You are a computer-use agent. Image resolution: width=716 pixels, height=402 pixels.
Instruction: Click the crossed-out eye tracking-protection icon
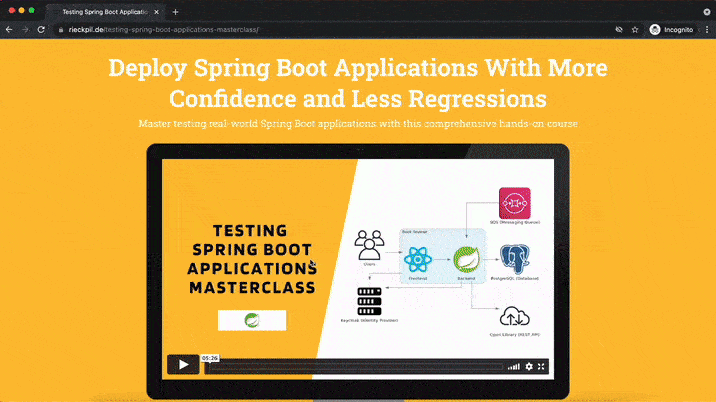[619, 30]
